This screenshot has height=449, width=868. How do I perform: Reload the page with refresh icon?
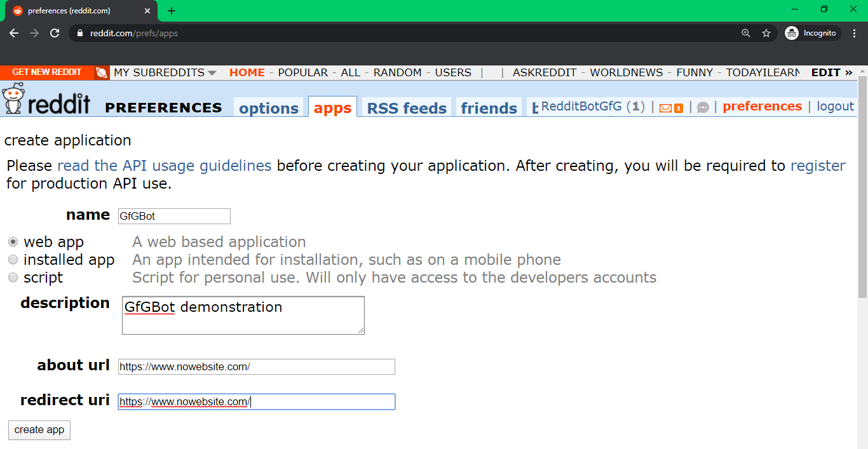pos(55,33)
